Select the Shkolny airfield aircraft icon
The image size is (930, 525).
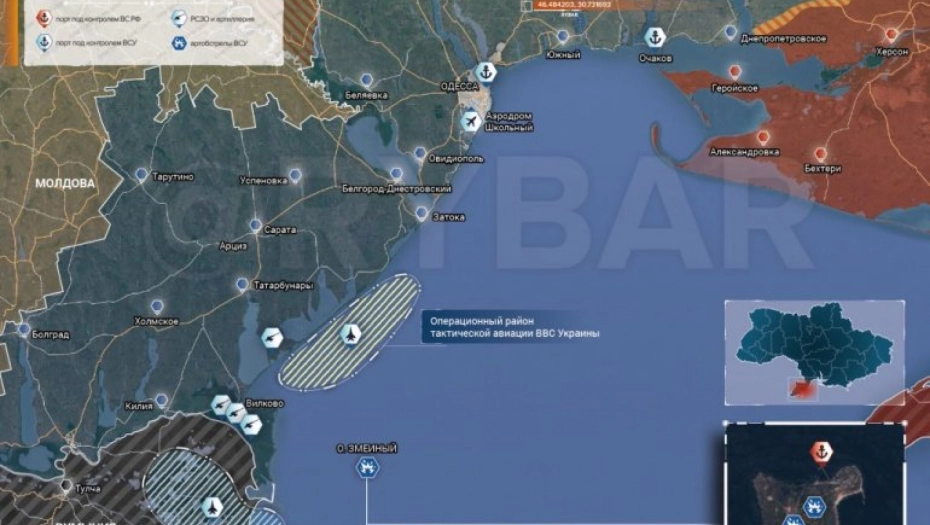(x=472, y=120)
